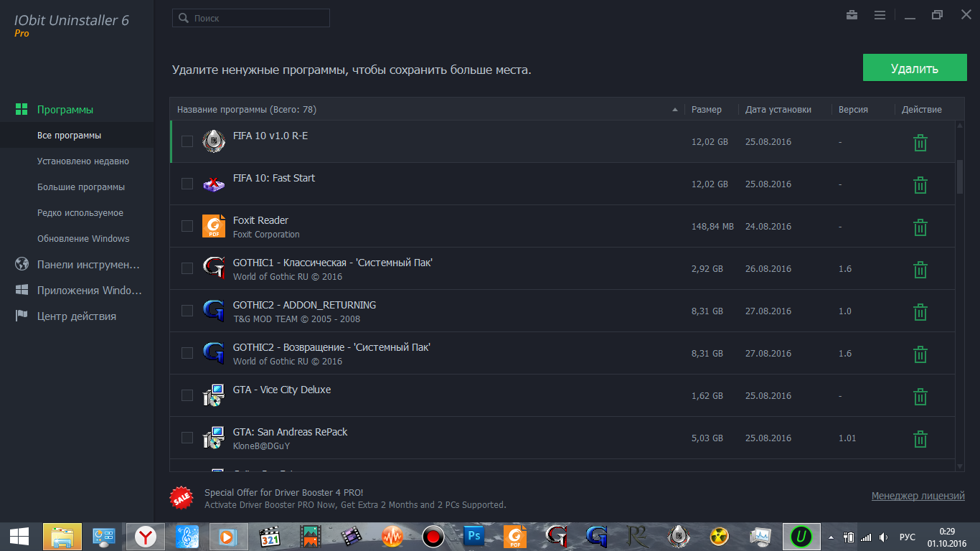Viewport: 980px width, 551px height.
Task: Select Все программы in the sidebar
Action: (x=77, y=136)
